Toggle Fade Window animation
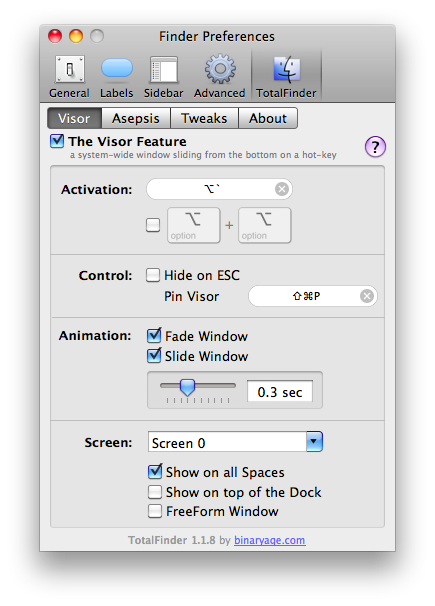435x606 pixels. (154, 335)
